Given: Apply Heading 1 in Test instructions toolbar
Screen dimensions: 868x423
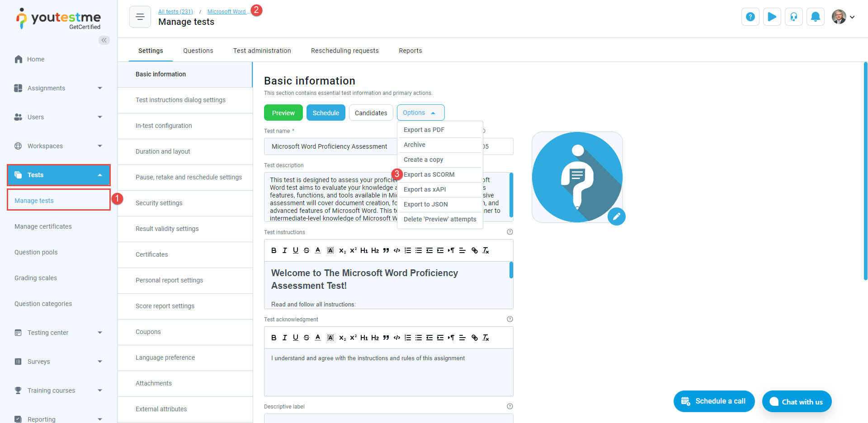Looking at the screenshot, I should click(x=364, y=250).
